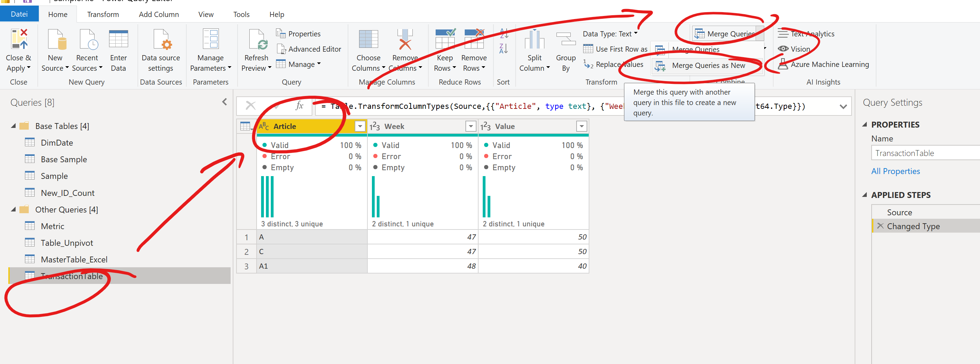Open the Advanced Editor
Screen dimensions: 980x364
(309, 49)
